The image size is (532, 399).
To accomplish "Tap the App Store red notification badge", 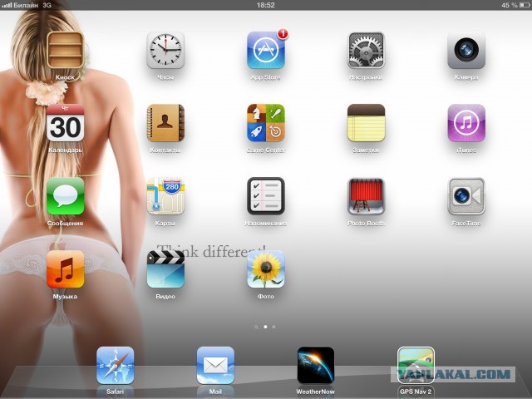I will click(x=283, y=33).
